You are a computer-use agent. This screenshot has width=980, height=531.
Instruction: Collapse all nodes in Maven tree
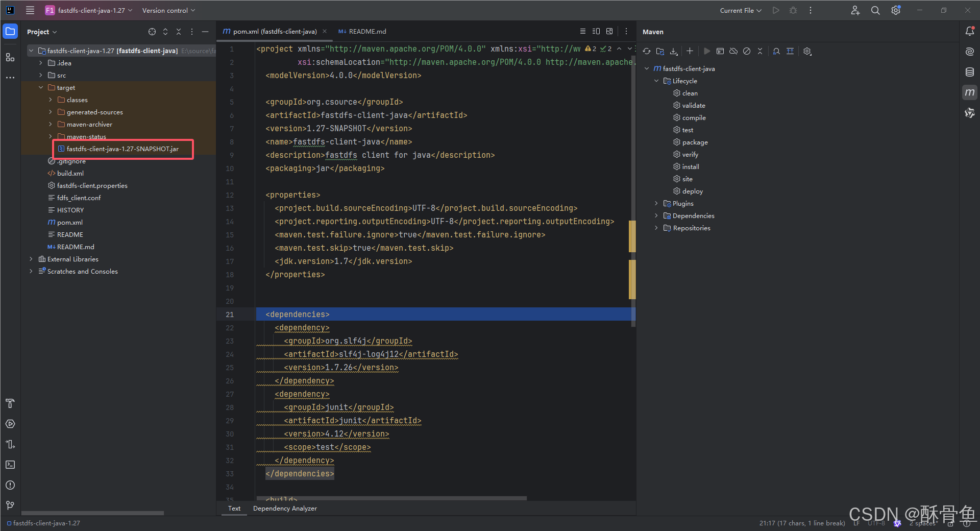pos(760,51)
